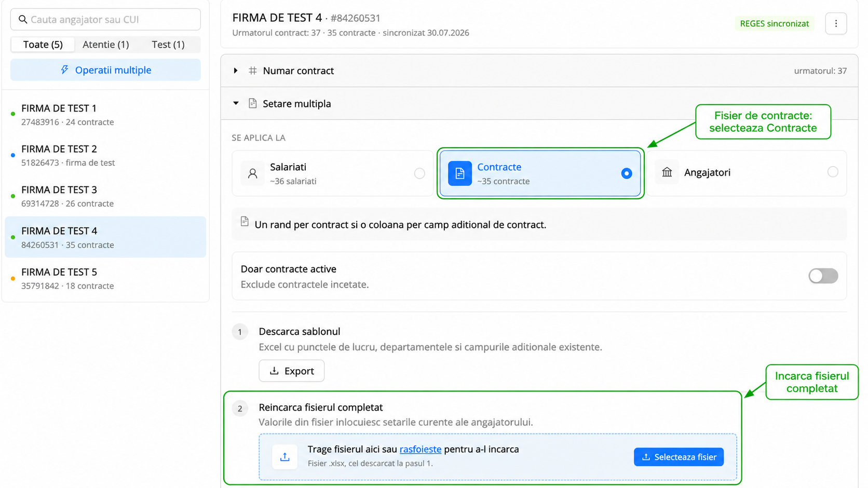Click the REGES sincronizat status badge
Image resolution: width=868 pixels, height=488 pixels.
(x=775, y=23)
